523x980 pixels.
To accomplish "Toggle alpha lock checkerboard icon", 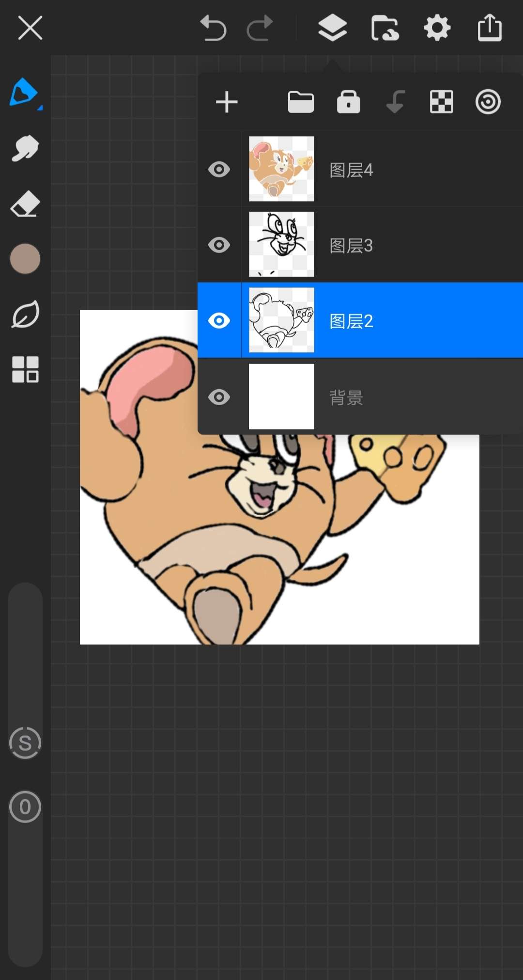I will coord(442,102).
